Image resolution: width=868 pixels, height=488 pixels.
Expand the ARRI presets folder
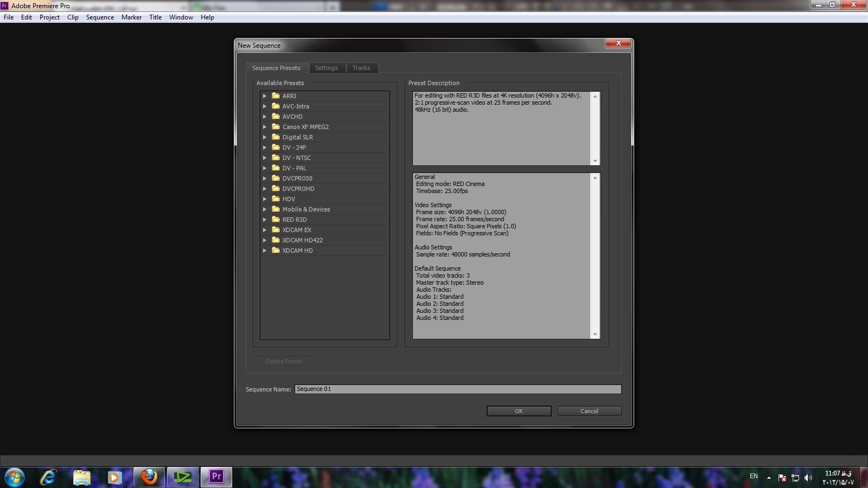pyautogui.click(x=265, y=96)
